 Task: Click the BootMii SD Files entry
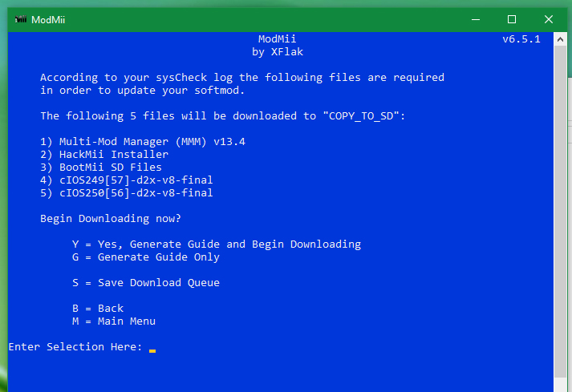tap(101, 167)
